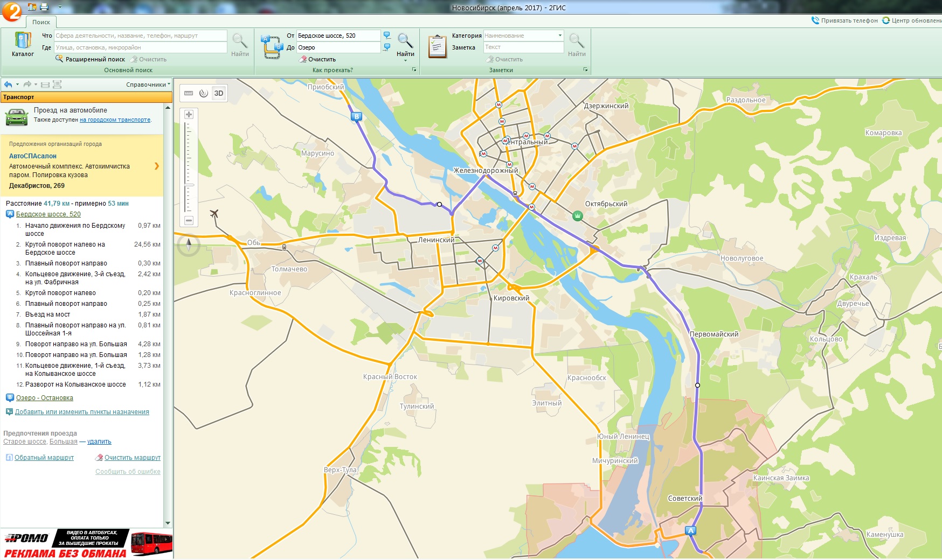942x560 pixels.
Task: Select the ruler measurement tool on map
Action: [x=189, y=93]
